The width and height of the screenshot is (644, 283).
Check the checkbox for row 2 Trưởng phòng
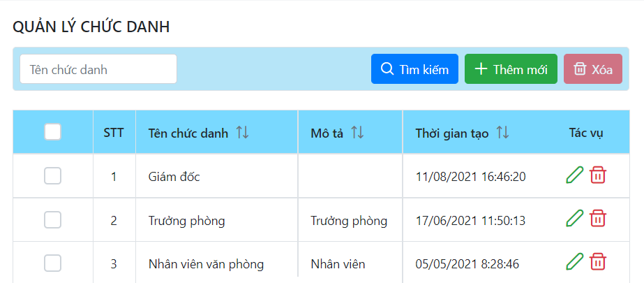[52, 220]
